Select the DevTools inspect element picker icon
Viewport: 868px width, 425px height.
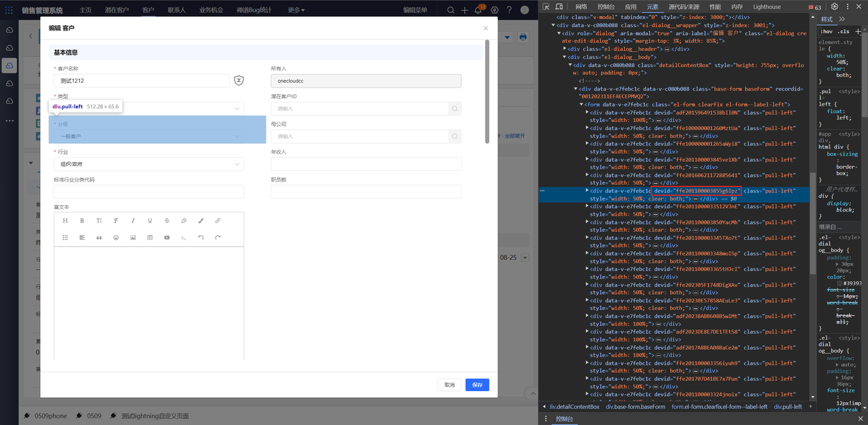[x=547, y=7]
